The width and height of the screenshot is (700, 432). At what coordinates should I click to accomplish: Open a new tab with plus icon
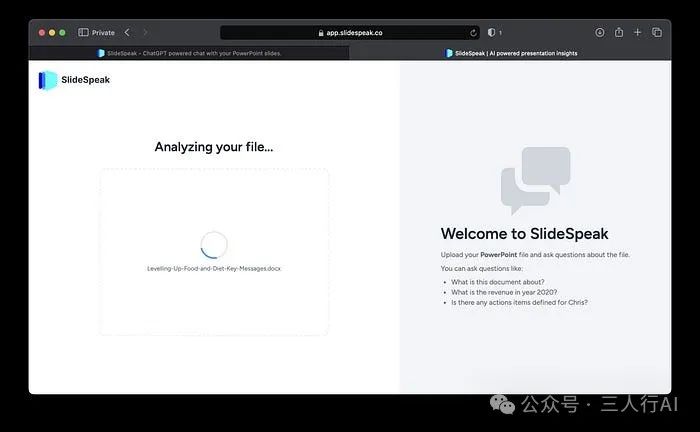coord(638,32)
